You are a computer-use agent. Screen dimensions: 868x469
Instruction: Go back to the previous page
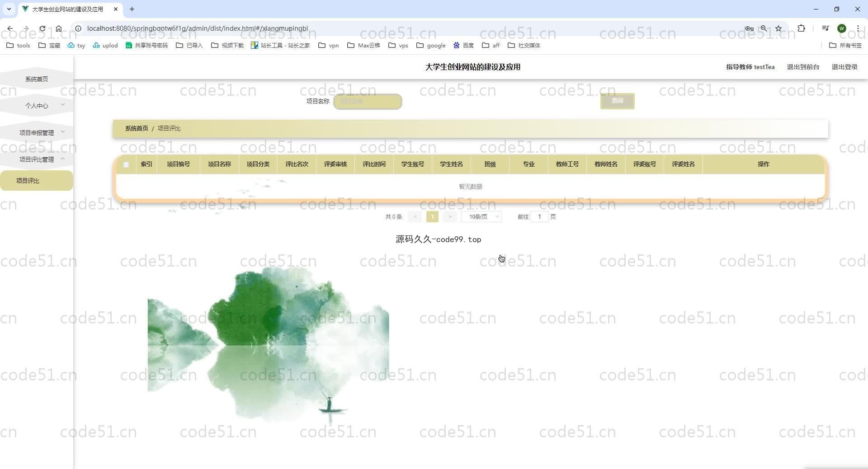[x=10, y=28]
